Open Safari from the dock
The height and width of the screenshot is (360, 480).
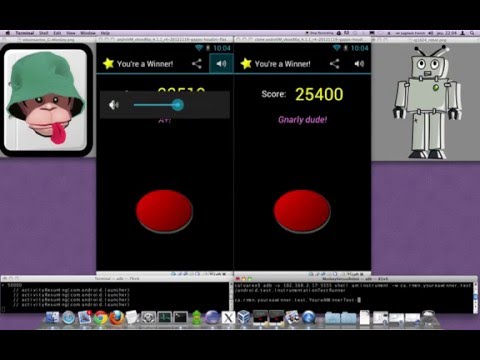click(x=68, y=318)
